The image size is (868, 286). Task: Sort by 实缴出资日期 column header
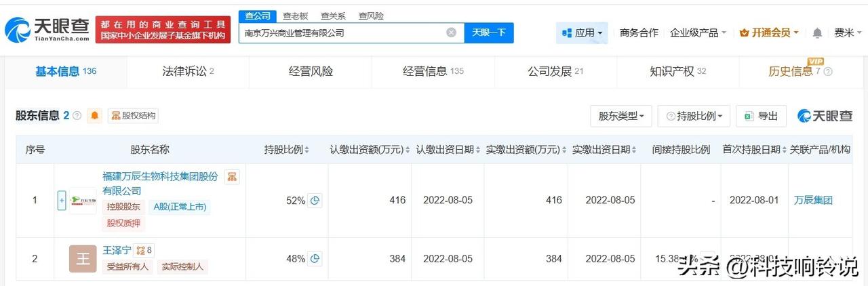[604, 149]
